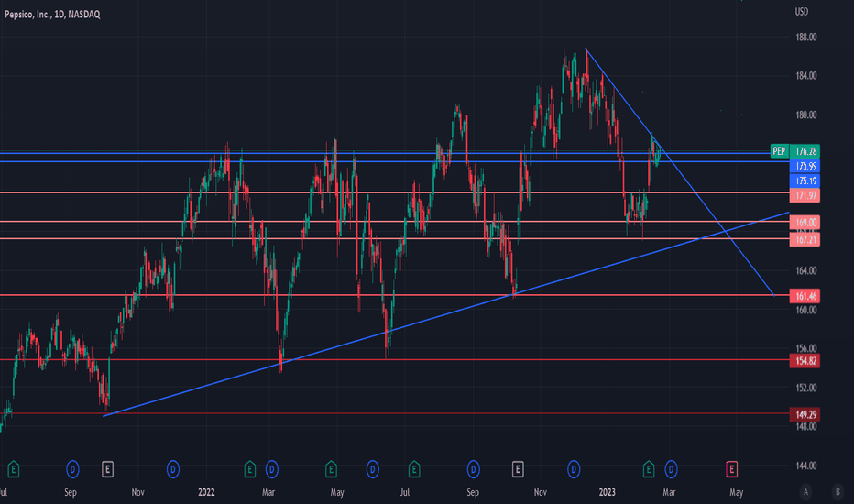Screen dimensions: 854x504
Task: Click green E earnings marker above May 2022
Action: tap(331, 468)
